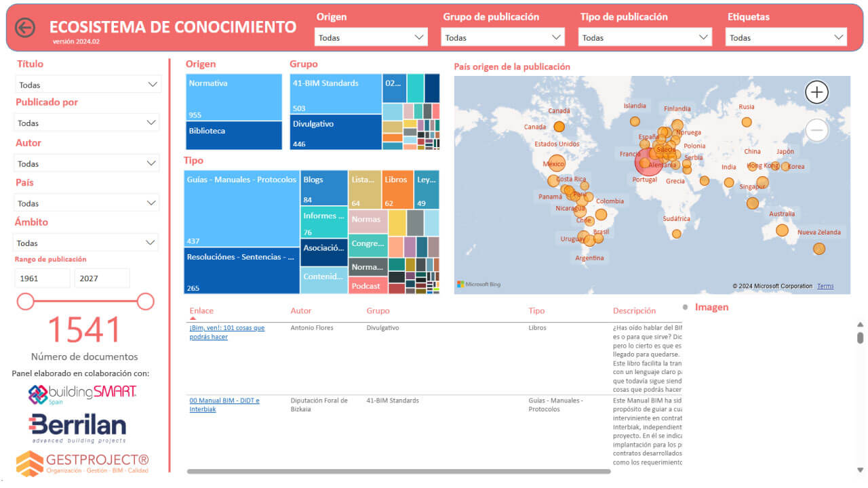Click the Antonio Flores author cell
The width and height of the screenshot is (868, 488).
tap(312, 328)
